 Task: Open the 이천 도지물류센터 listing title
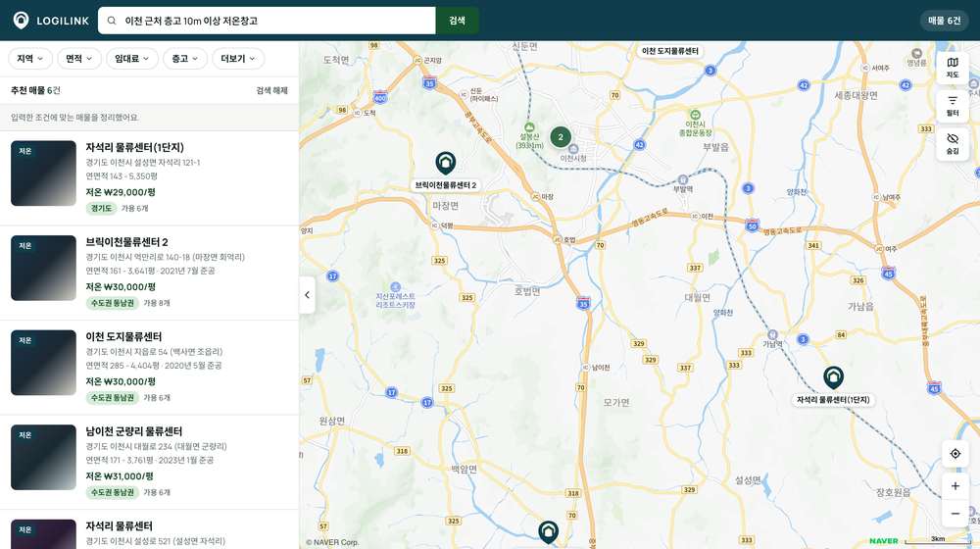tap(123, 336)
